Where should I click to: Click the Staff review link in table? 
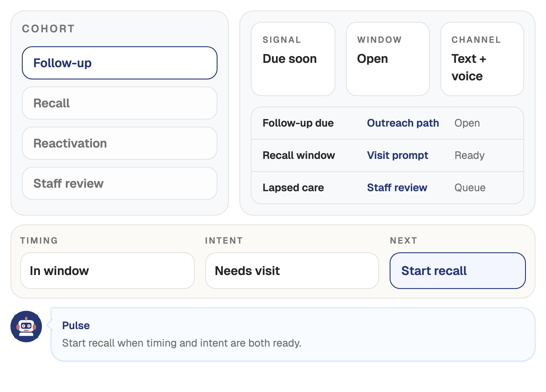point(397,188)
